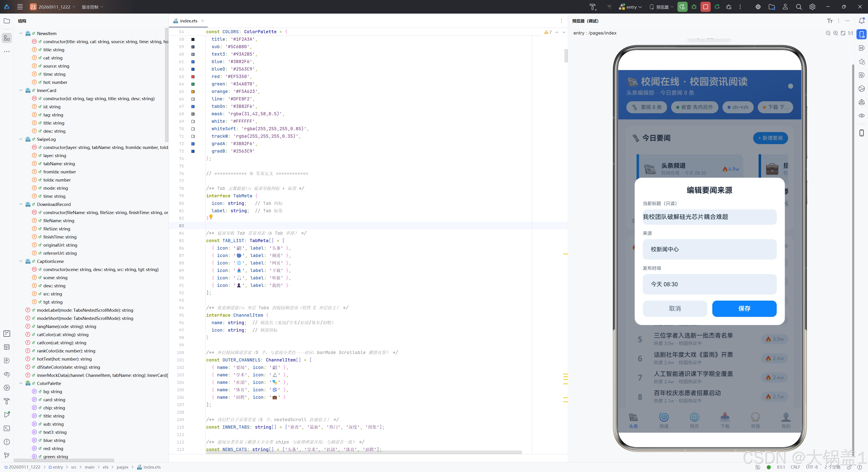Click the phone device icon in the right sidebar

862,133
